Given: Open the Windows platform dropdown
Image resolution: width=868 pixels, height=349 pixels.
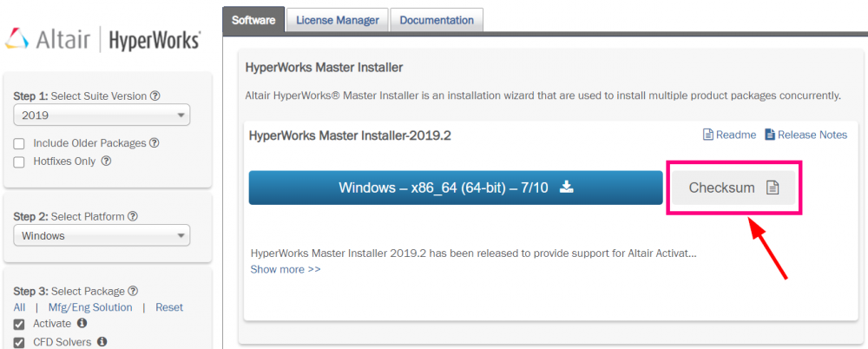Looking at the screenshot, I should pyautogui.click(x=102, y=235).
